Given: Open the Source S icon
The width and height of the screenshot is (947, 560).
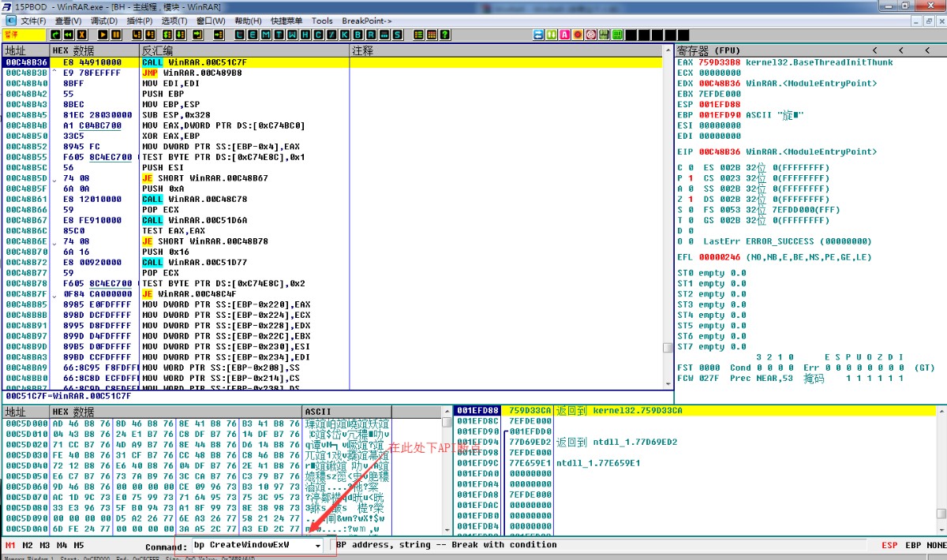Looking at the screenshot, I should pyautogui.click(x=397, y=35).
